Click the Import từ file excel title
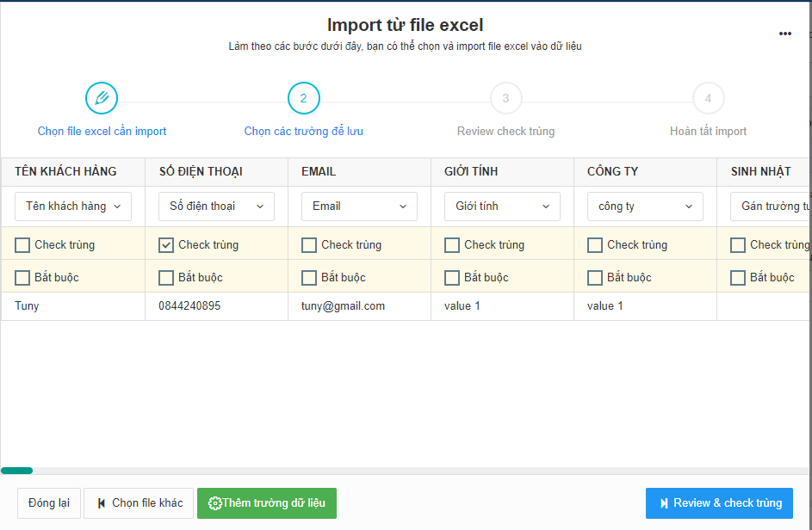This screenshot has width=812, height=530. pyautogui.click(x=405, y=25)
